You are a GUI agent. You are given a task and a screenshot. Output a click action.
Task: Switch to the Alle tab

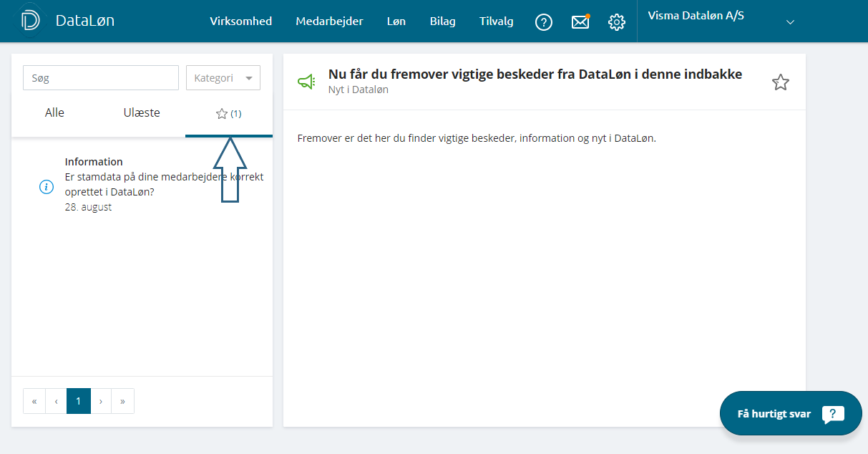(54, 113)
